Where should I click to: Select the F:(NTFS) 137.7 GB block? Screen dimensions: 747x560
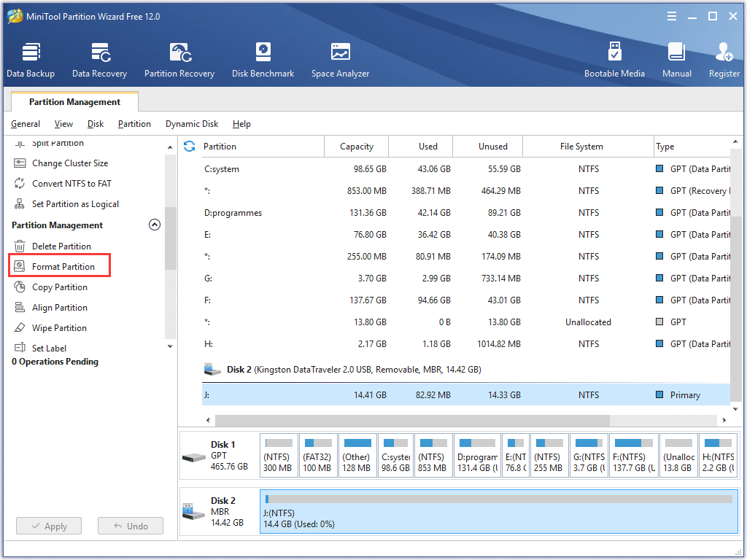[634, 456]
